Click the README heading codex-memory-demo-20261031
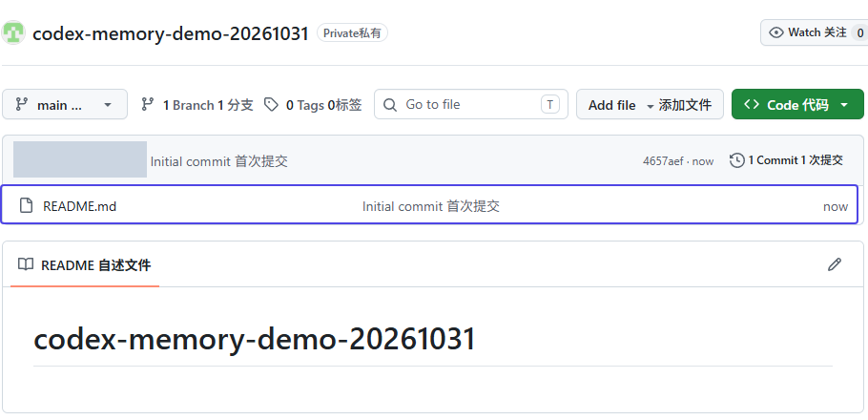 (255, 339)
